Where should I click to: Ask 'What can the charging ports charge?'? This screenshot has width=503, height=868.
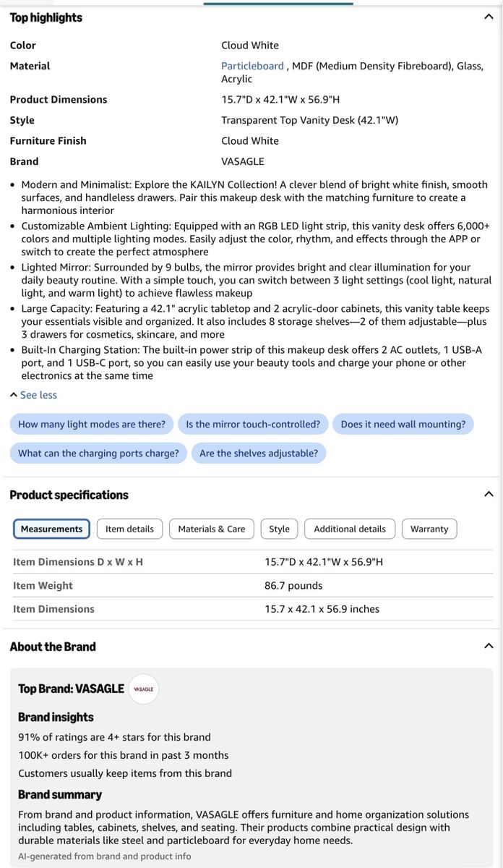point(98,454)
